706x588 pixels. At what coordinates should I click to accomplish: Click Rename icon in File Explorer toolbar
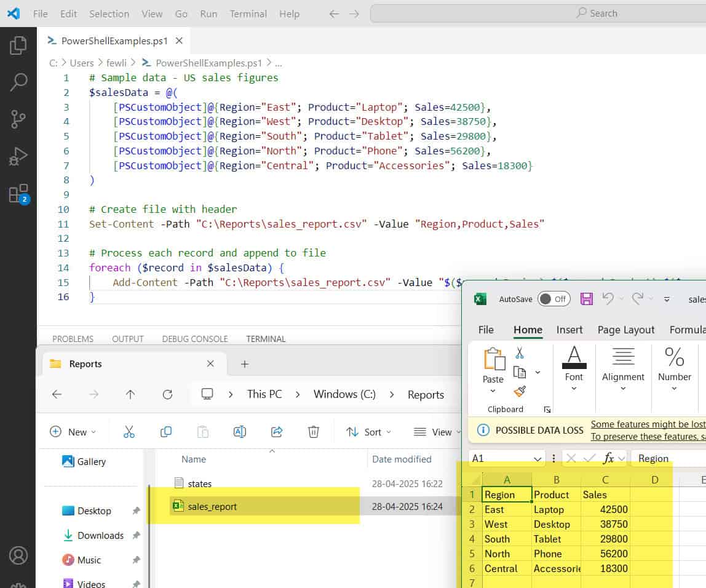240,432
